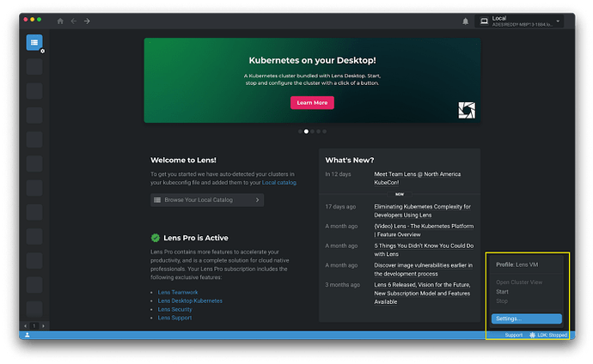Open notifications via the bell icon
The width and height of the screenshot is (593, 364).
click(466, 21)
